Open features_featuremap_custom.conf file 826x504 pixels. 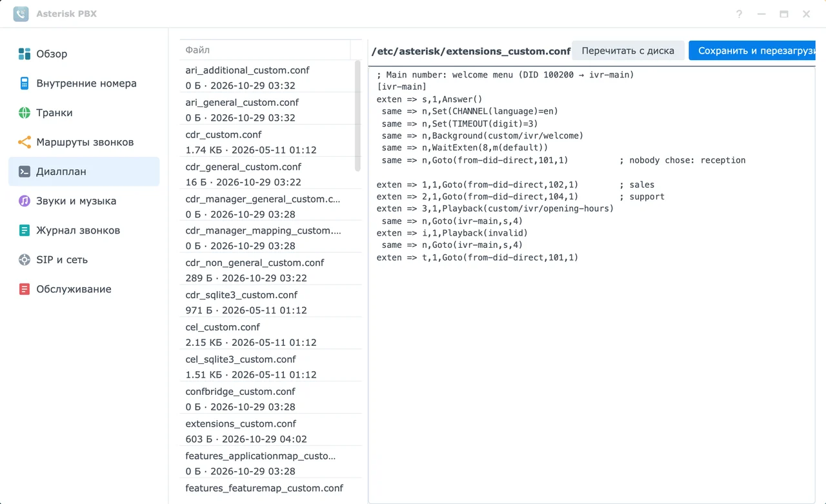(270, 490)
